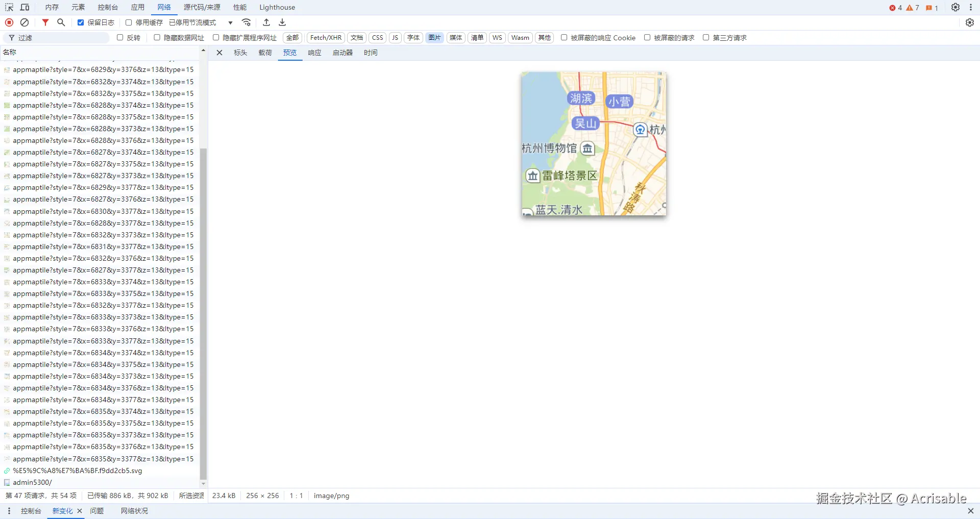Clear the network log
This screenshot has height=519, width=980.
[24, 22]
